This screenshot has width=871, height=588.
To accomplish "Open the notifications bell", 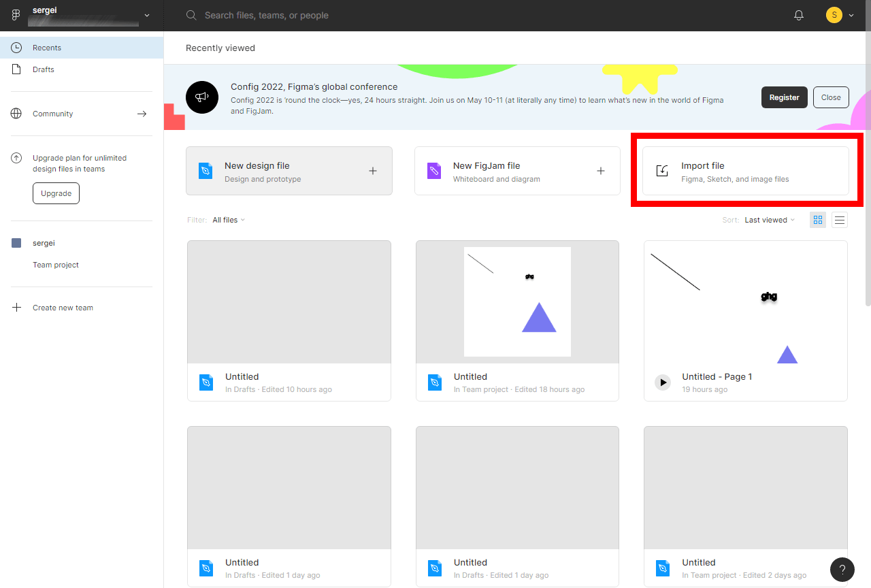I will pyautogui.click(x=799, y=15).
